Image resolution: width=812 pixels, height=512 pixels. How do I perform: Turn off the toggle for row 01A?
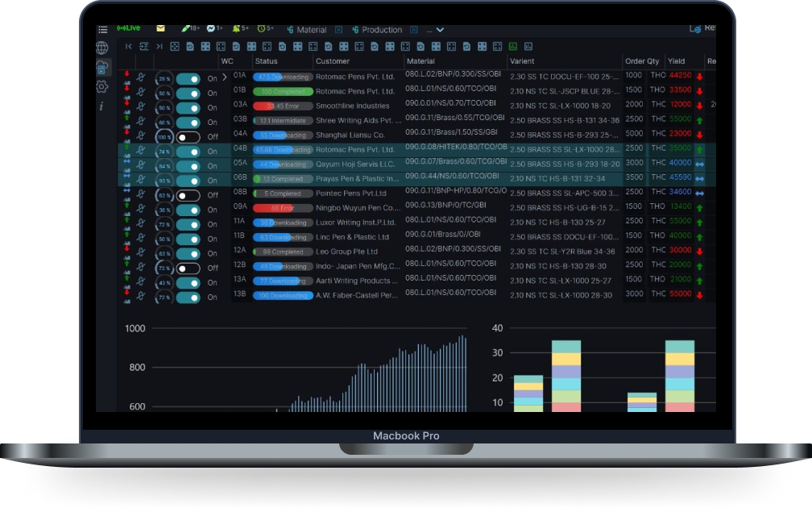[188, 79]
